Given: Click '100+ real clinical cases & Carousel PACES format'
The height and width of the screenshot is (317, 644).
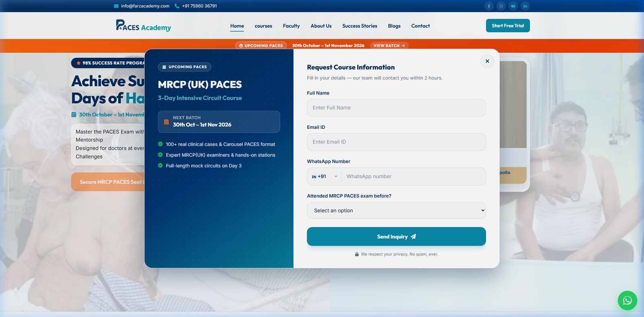Looking at the screenshot, I should tap(221, 144).
